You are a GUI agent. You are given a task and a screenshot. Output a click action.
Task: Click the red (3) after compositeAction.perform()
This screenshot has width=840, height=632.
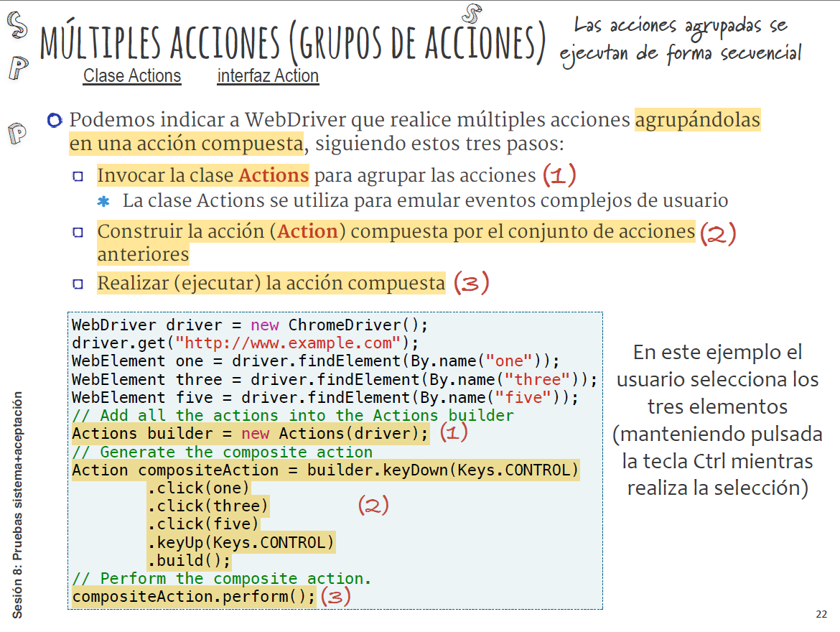pyautogui.click(x=336, y=596)
